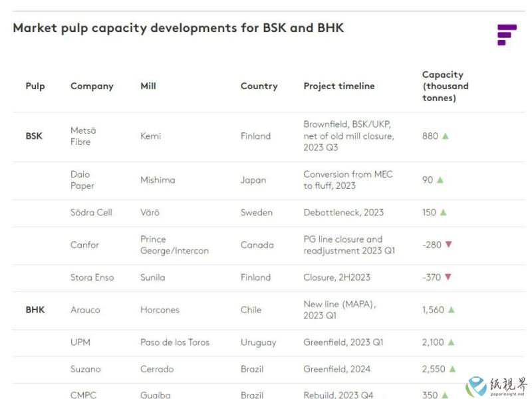Click the 'Debottleneck, 2023' timeline cell
The height and width of the screenshot is (399, 532).
[344, 212]
